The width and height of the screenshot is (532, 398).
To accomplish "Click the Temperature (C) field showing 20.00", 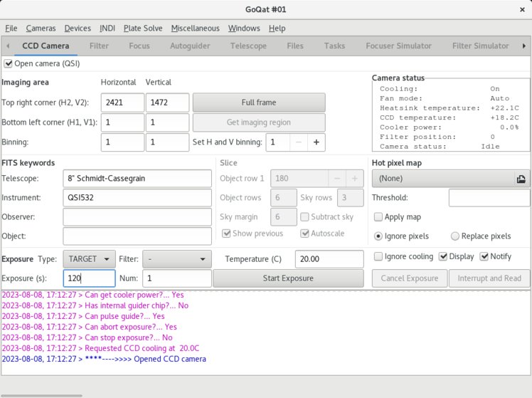I will [x=329, y=259].
